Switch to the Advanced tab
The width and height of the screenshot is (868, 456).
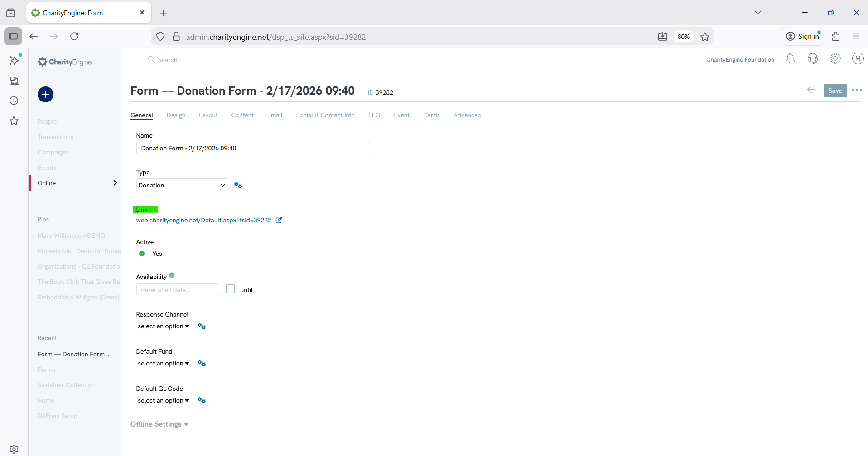tap(467, 115)
